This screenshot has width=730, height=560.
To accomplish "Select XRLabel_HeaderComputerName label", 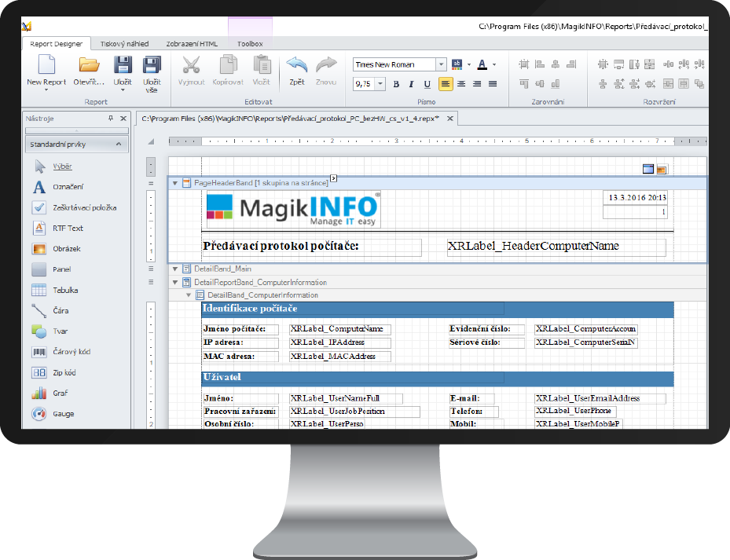I will click(x=556, y=247).
